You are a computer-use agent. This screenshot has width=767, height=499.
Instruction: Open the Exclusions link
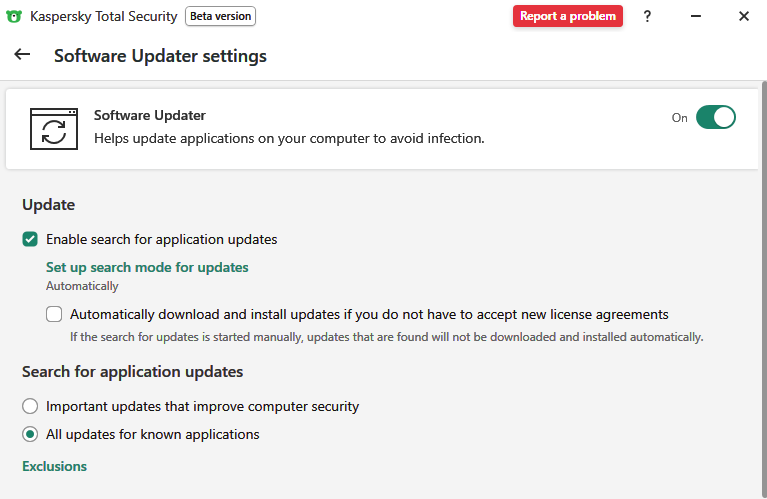pyautogui.click(x=54, y=466)
